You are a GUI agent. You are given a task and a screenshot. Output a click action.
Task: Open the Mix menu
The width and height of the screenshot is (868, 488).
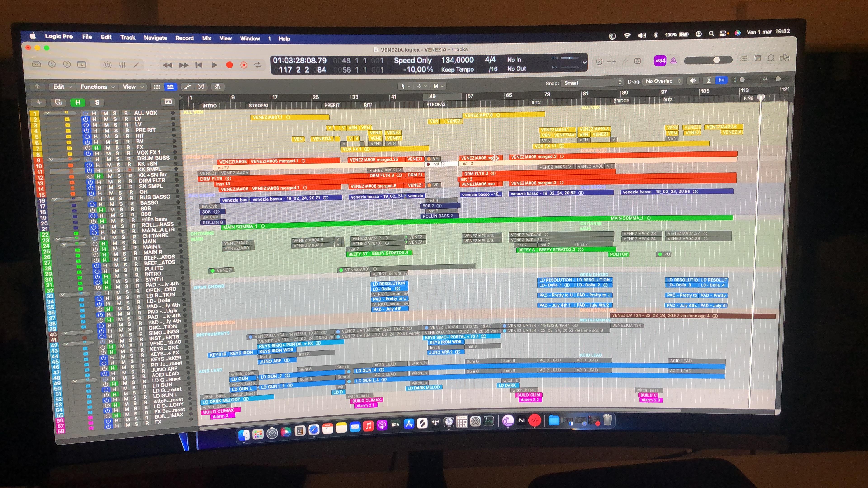tap(207, 38)
